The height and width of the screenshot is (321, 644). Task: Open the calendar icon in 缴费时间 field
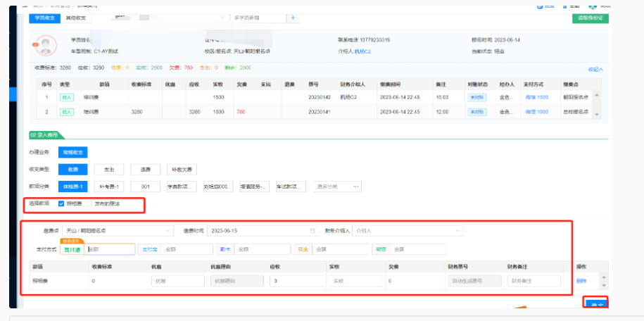pos(312,230)
